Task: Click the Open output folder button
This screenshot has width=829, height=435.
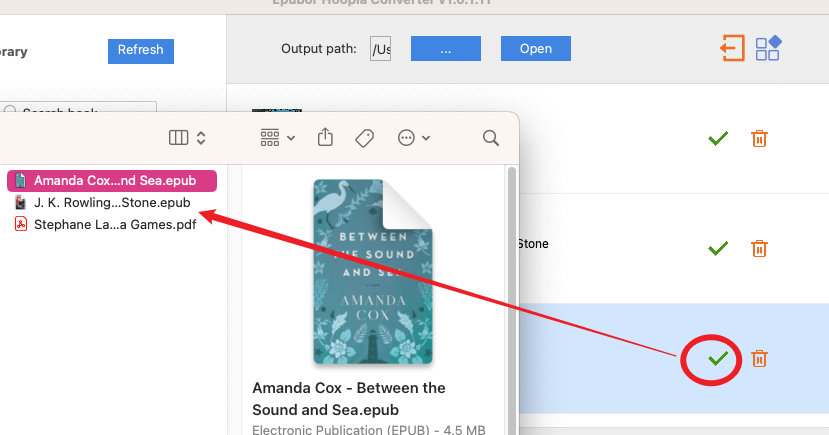Action: coord(536,49)
